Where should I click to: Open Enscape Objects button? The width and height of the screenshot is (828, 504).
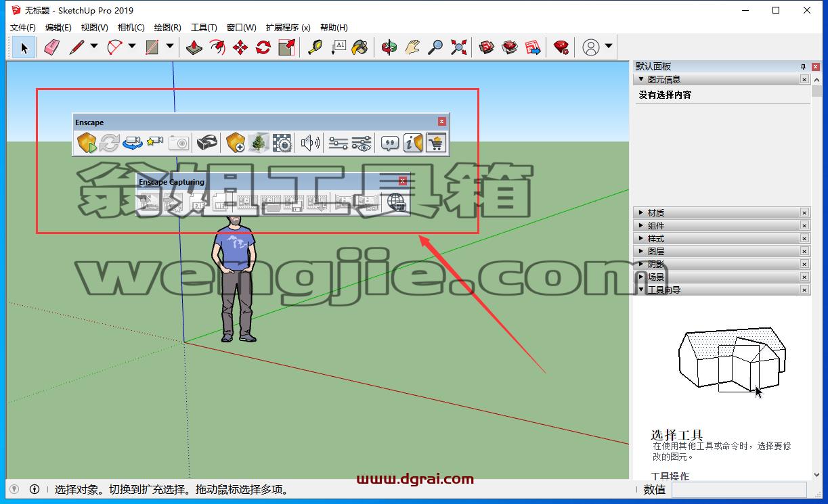click(x=236, y=143)
